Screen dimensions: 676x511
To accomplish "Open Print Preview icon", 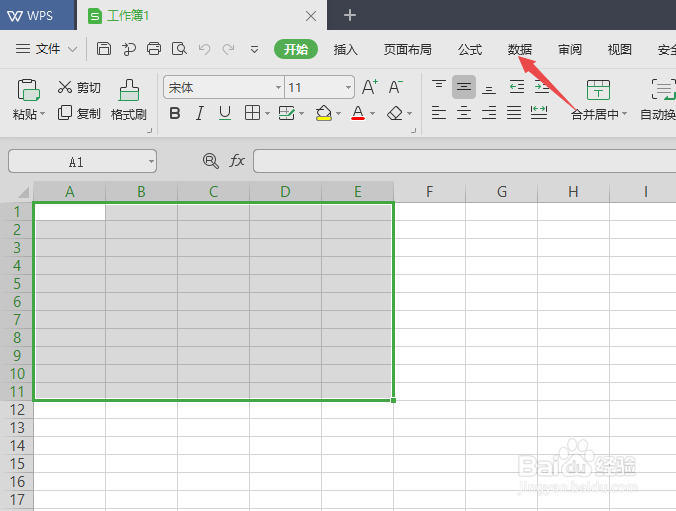I will click(x=179, y=49).
